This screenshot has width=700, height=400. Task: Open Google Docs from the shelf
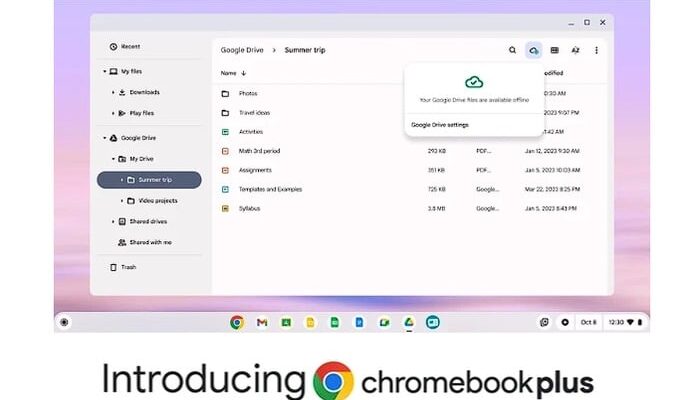(359, 322)
